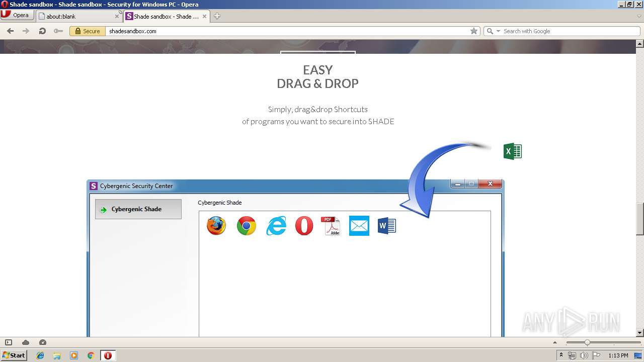Image resolution: width=644 pixels, height=362 pixels.
Task: Click the Action Center flag tray icon
Action: [x=596, y=355]
